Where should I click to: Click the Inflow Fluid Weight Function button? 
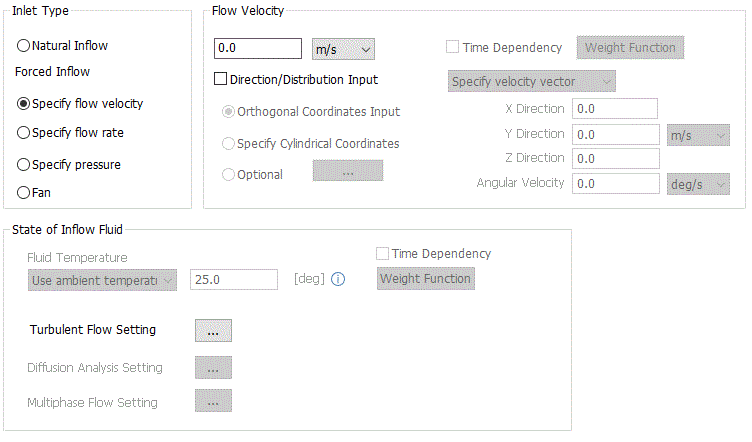pos(425,278)
